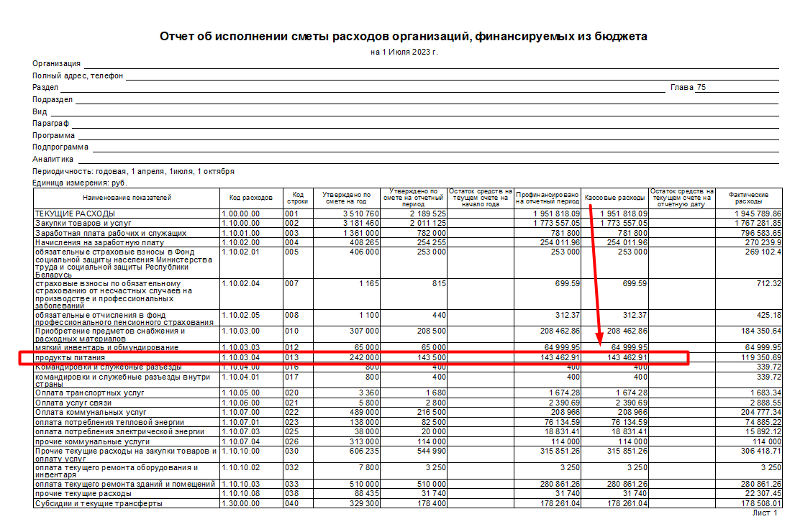Click the 'Организация' blank field line
The height and width of the screenshot is (532, 795).
coord(432,64)
